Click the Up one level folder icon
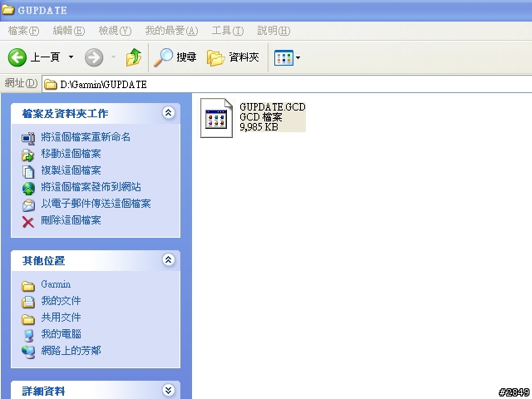Viewport: 532px width, 399px height. tap(134, 57)
